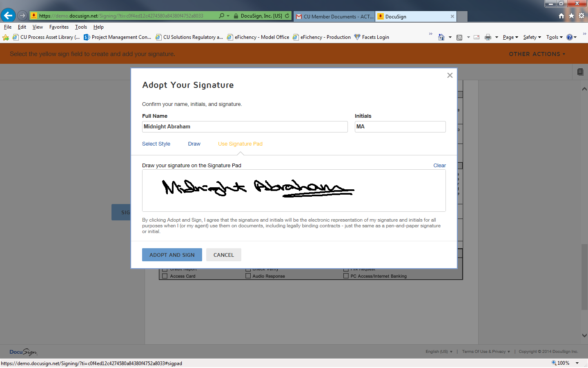Open CU Solutions Regulatory favorite

pyautogui.click(x=189, y=37)
